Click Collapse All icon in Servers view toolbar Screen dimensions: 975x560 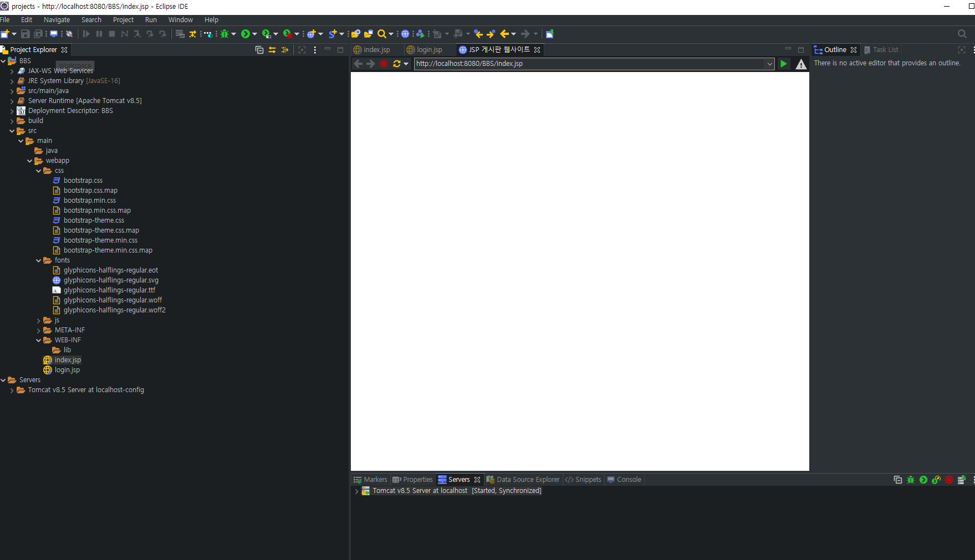click(x=898, y=480)
